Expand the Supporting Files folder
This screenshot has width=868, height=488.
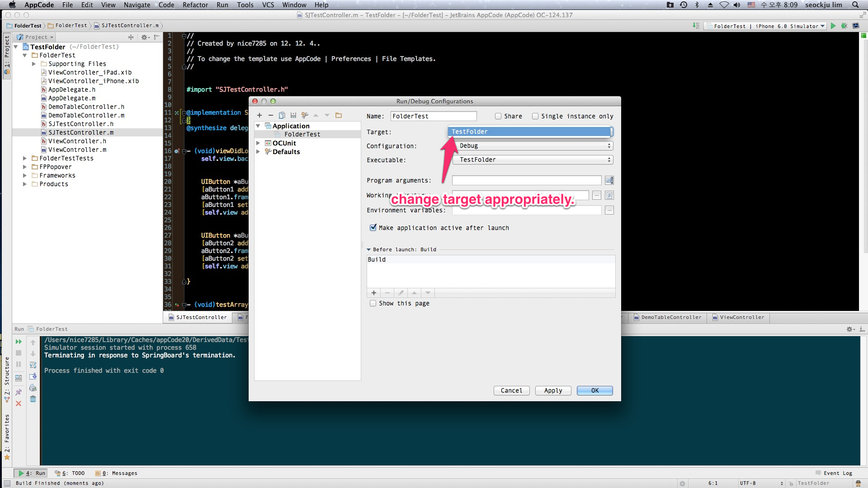(34, 64)
